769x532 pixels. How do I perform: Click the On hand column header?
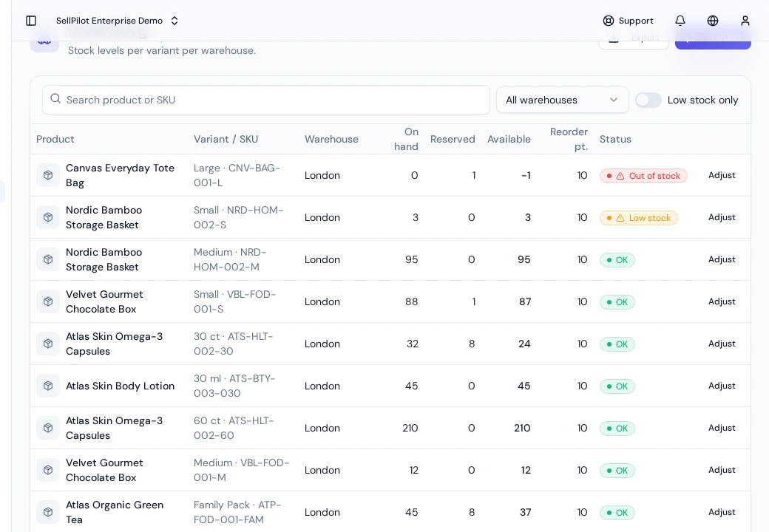pos(406,139)
